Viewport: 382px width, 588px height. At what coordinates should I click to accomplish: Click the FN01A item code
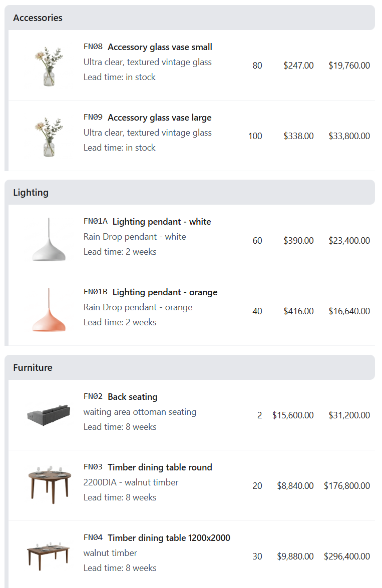point(96,222)
